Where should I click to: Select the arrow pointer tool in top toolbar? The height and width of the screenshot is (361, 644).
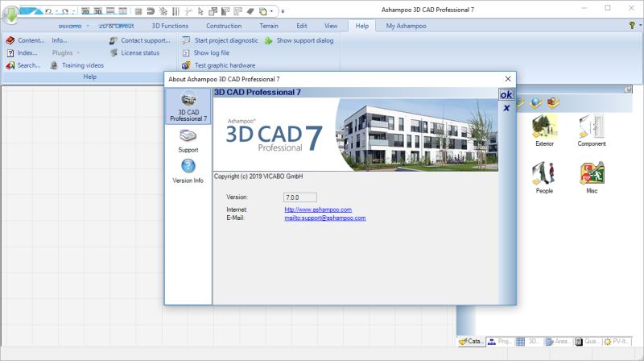point(200,11)
